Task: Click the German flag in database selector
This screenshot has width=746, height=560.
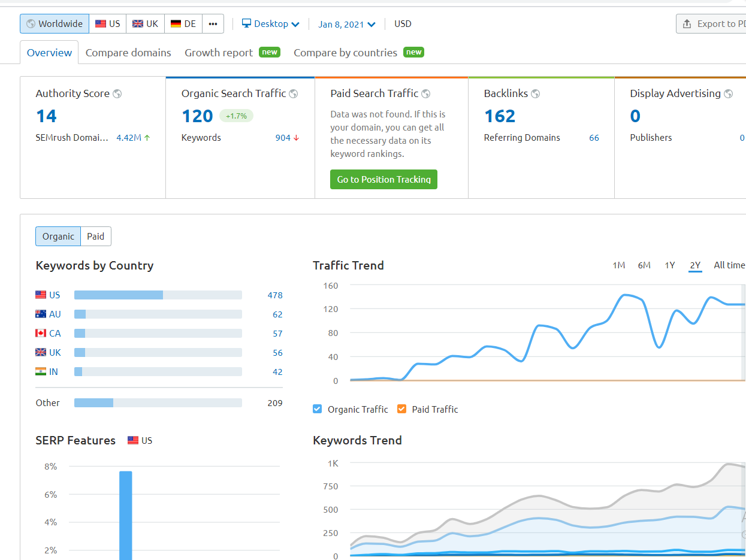Action: tap(176, 24)
